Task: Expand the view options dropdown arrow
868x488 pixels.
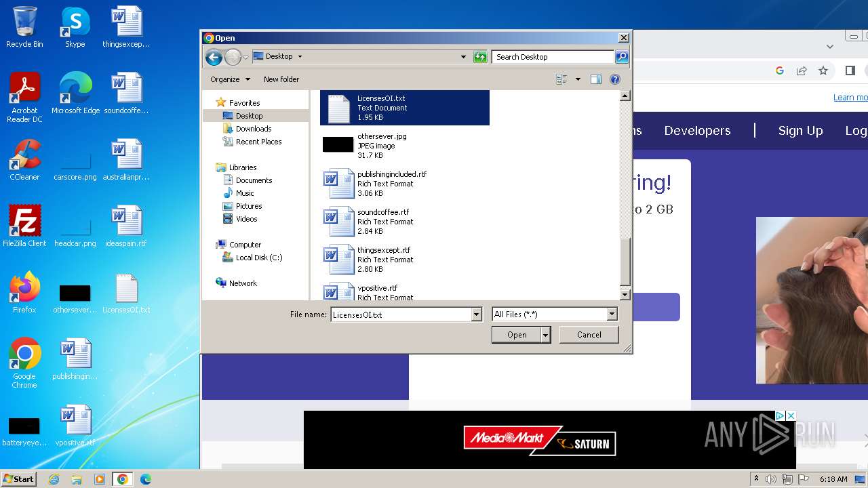Action: click(x=578, y=79)
